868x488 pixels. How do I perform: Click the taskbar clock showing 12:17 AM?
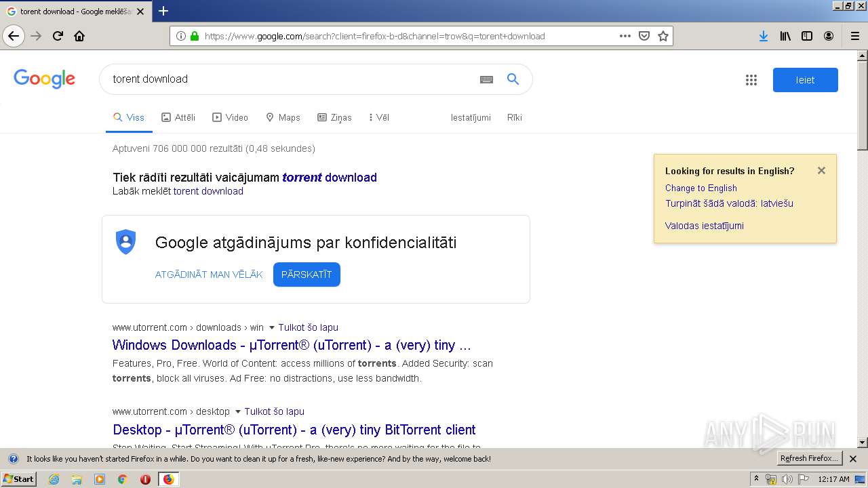(x=833, y=479)
